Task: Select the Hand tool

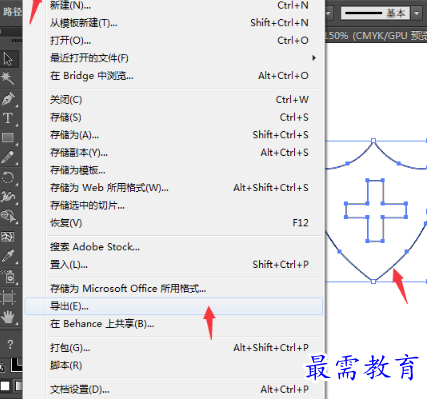Action: point(8,317)
